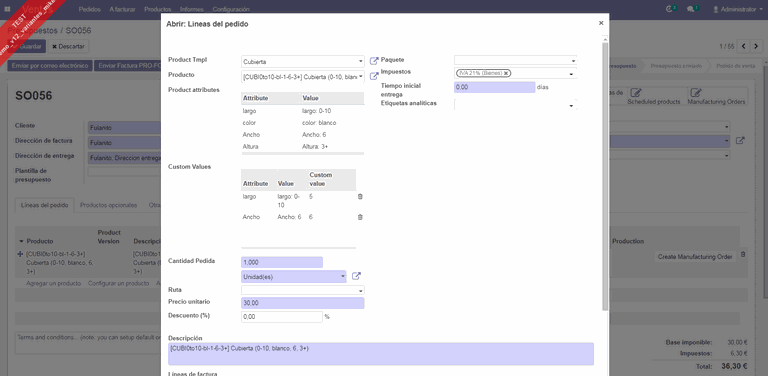The image size is (768, 376).
Task: Open the Pedidos menu
Action: tap(90, 9)
